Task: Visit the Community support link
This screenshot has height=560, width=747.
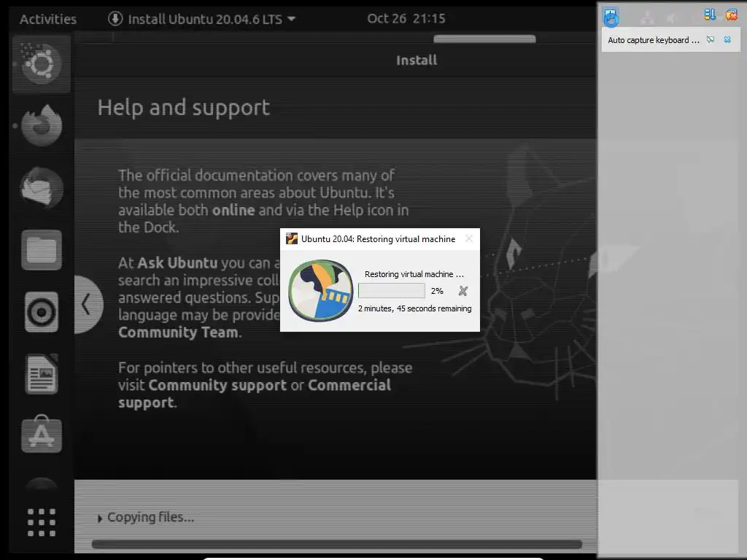Action: [217, 385]
